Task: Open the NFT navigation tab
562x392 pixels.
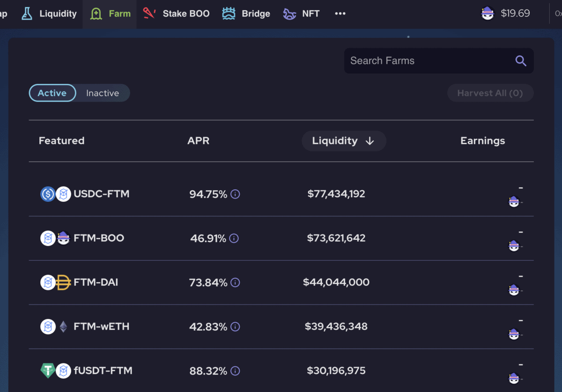Action: click(302, 14)
